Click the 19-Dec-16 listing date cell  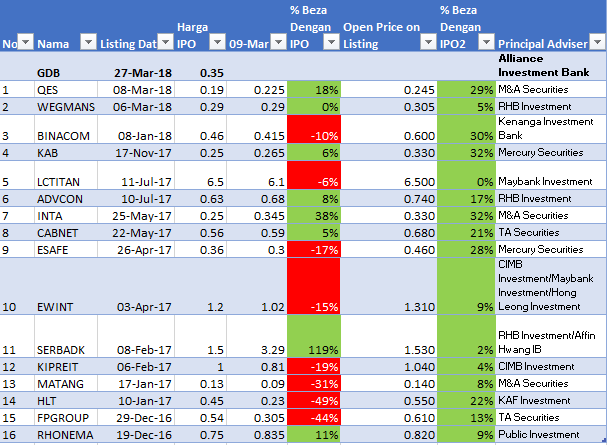(x=136, y=435)
